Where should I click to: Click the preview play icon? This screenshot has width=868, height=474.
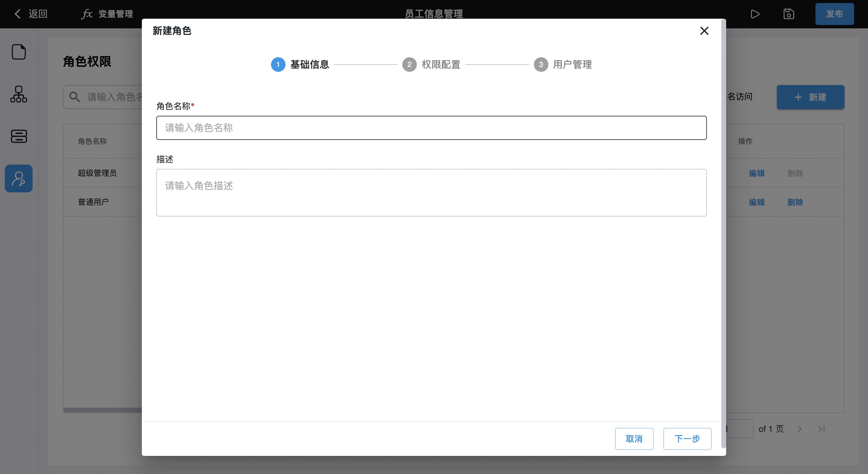[755, 14]
